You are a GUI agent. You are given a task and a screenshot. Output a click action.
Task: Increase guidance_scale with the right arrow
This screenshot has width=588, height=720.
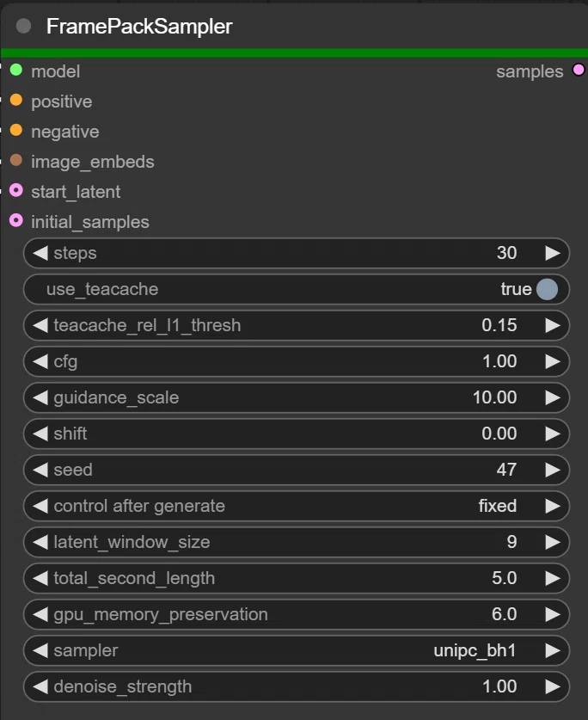click(553, 397)
